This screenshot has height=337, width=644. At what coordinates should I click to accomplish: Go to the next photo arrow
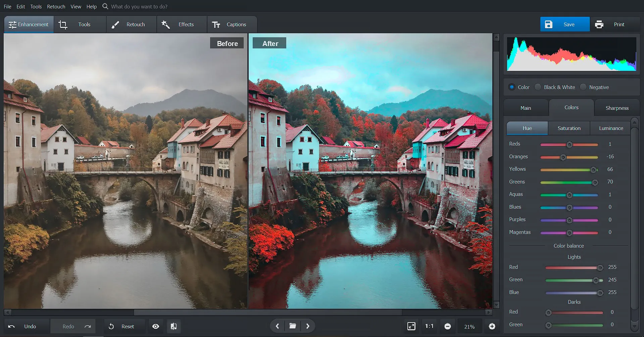[308, 326]
